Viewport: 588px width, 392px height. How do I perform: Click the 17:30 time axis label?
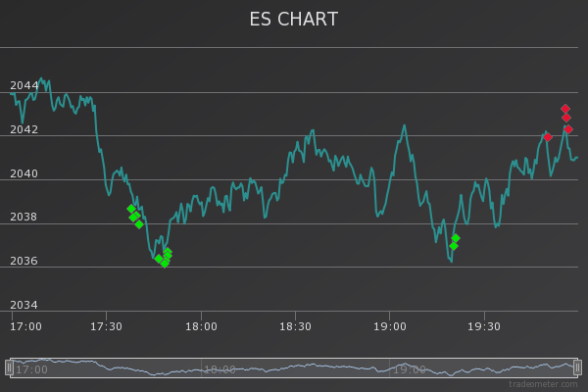[106, 326]
